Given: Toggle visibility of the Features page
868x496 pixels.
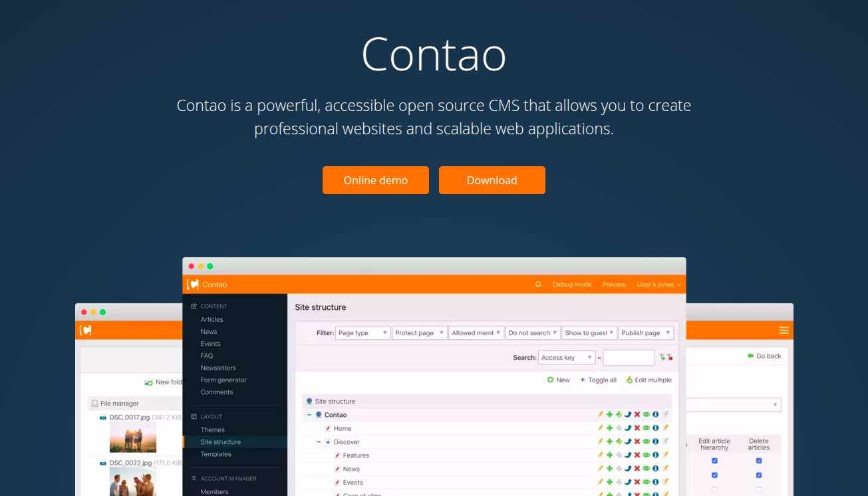Looking at the screenshot, I should tap(646, 455).
